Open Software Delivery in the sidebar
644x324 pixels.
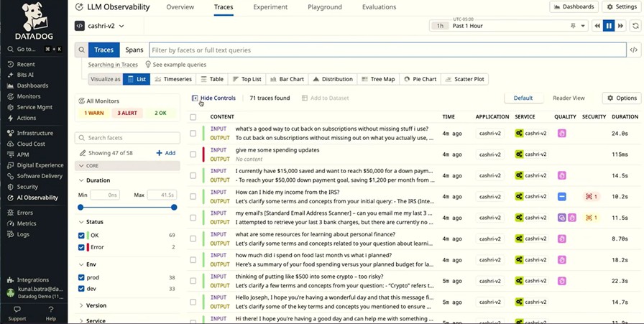pyautogui.click(x=40, y=176)
